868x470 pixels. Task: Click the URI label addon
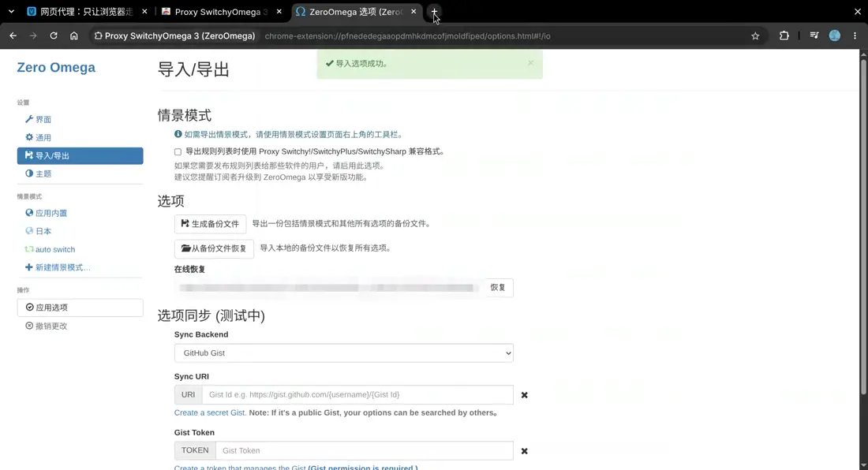pos(189,395)
